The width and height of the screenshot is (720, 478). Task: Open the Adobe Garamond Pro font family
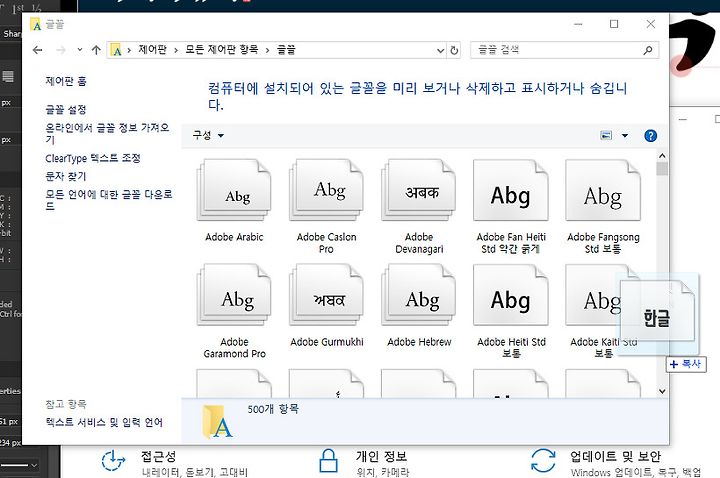(234, 295)
